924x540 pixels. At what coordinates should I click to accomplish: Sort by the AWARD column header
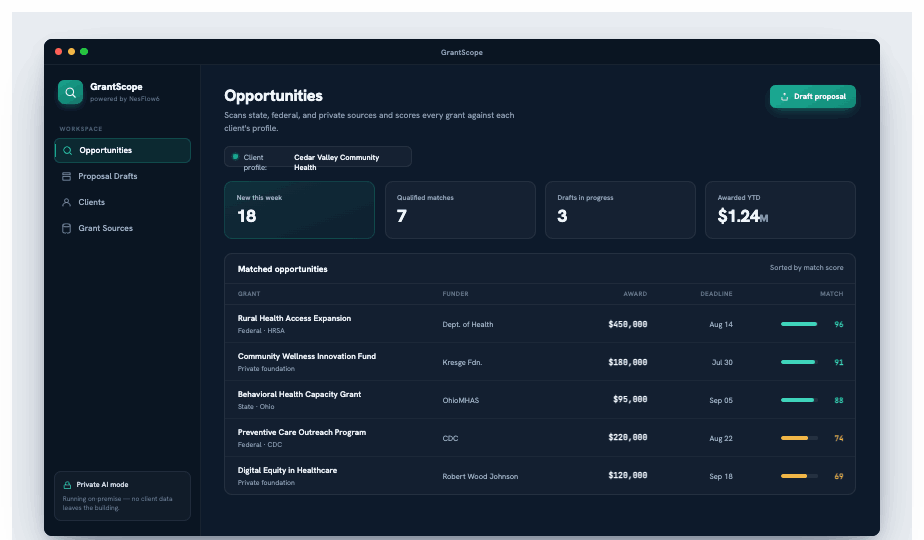pos(635,294)
